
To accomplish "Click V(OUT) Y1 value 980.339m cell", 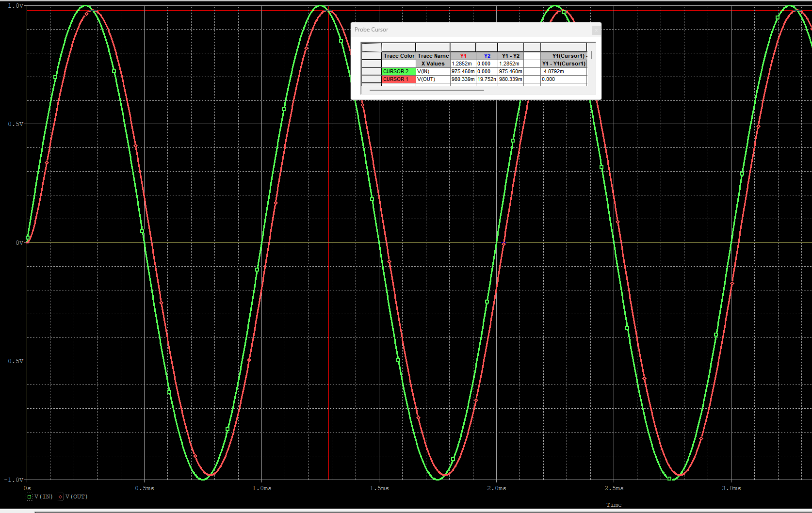I will tap(463, 79).
